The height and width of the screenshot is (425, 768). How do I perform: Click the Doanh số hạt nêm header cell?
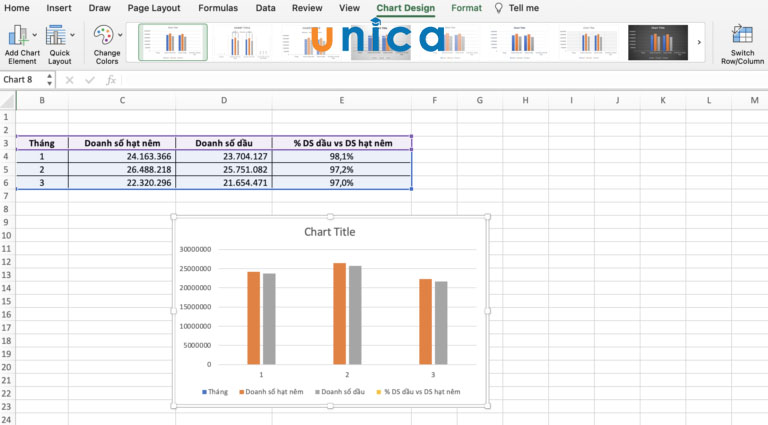click(122, 143)
